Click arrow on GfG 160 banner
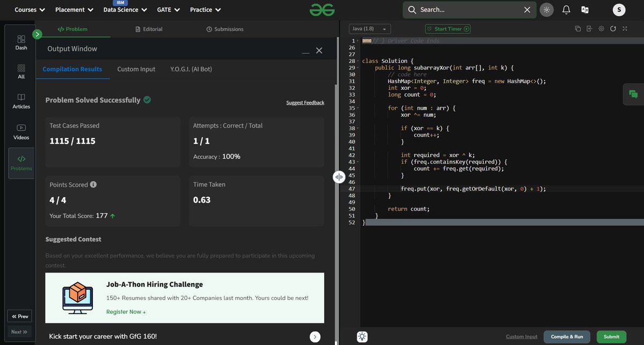The width and height of the screenshot is (644, 345). click(x=315, y=337)
